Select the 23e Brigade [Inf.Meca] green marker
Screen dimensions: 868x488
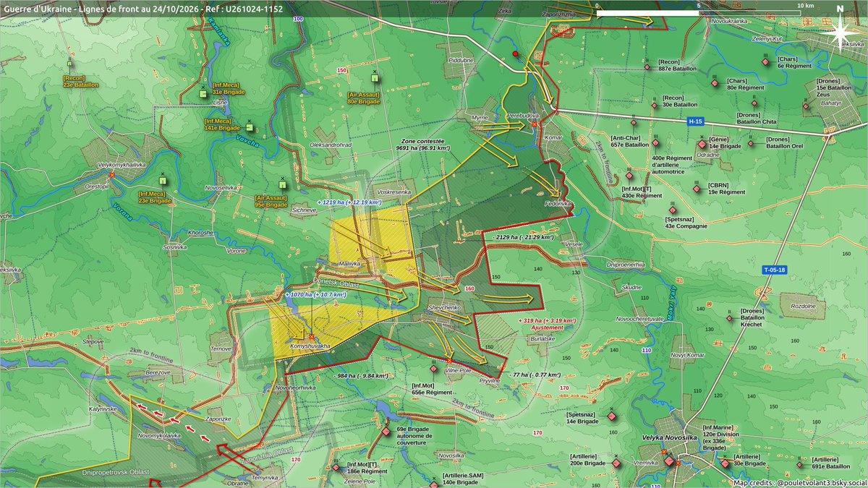(162, 181)
